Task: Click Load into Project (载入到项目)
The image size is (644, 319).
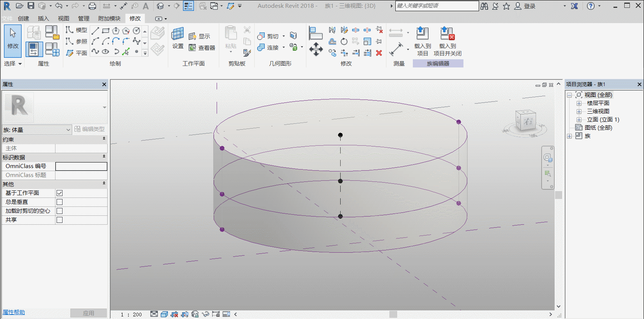Action: [x=423, y=41]
